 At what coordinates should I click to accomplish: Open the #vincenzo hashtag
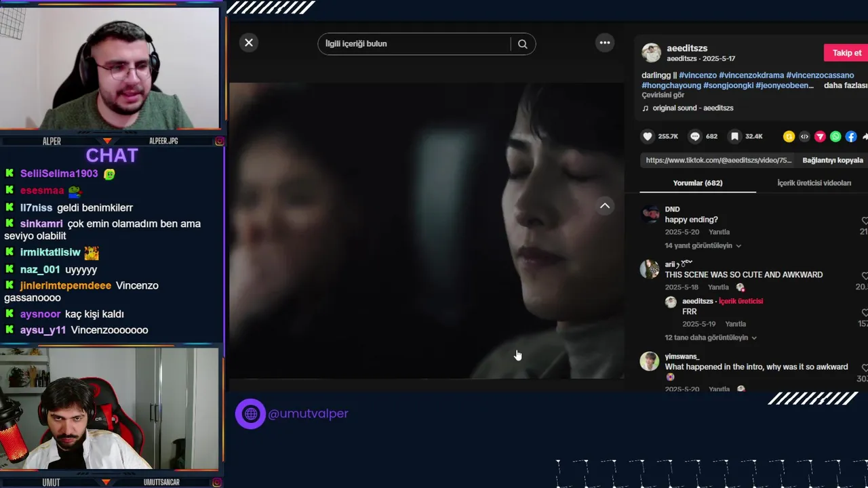tap(698, 75)
